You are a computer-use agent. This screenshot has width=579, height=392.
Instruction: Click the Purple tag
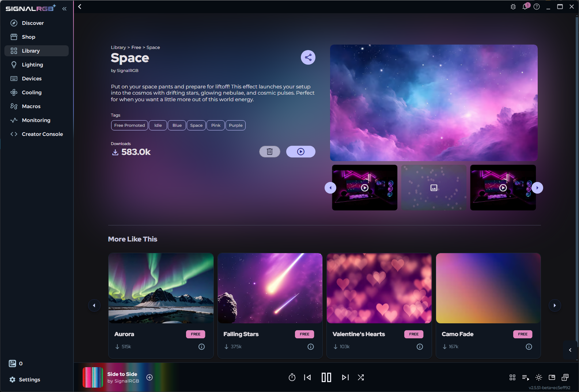236,125
